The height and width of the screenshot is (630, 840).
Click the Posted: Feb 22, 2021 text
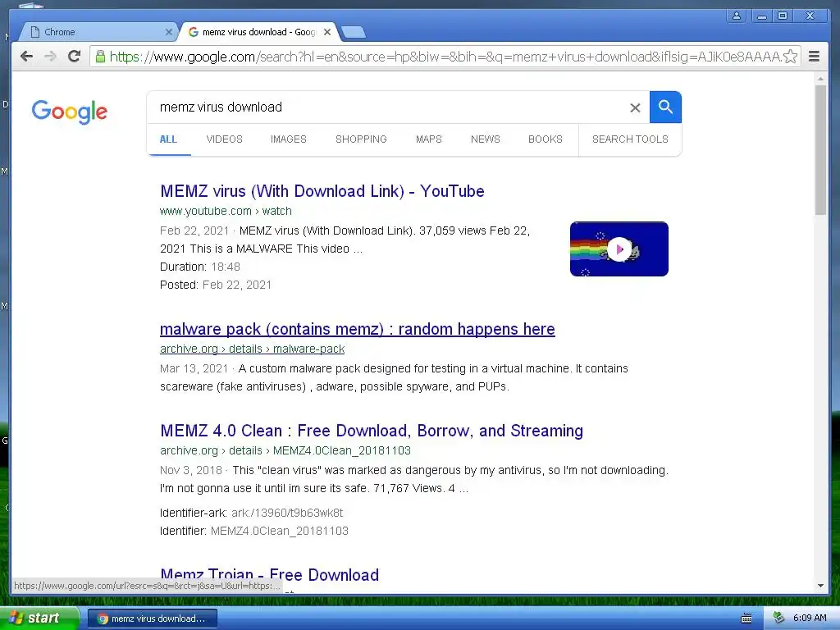[216, 285]
